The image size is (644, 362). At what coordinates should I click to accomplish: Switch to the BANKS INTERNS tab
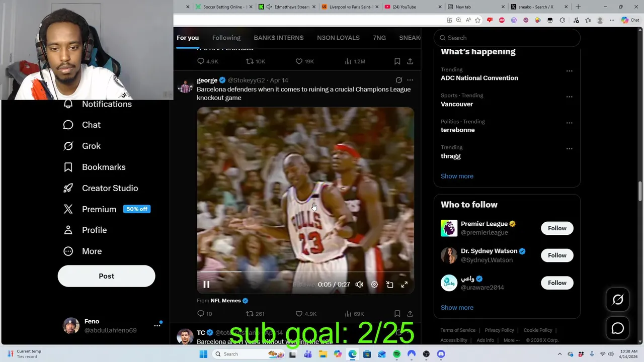[x=279, y=38]
